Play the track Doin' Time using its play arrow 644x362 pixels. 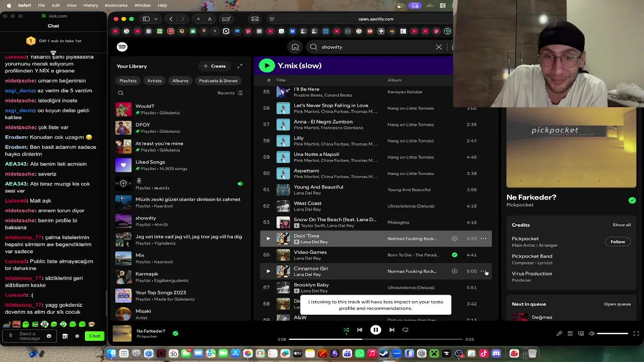pyautogui.click(x=268, y=239)
